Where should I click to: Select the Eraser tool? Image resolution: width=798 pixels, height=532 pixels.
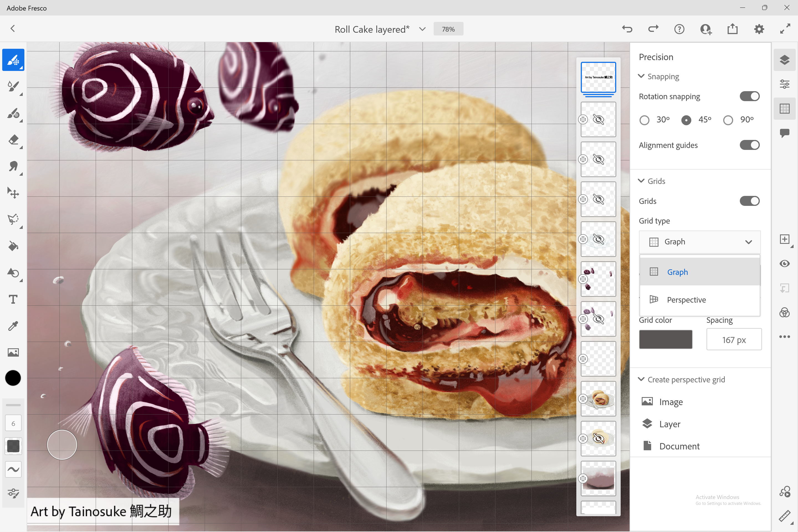pyautogui.click(x=13, y=140)
